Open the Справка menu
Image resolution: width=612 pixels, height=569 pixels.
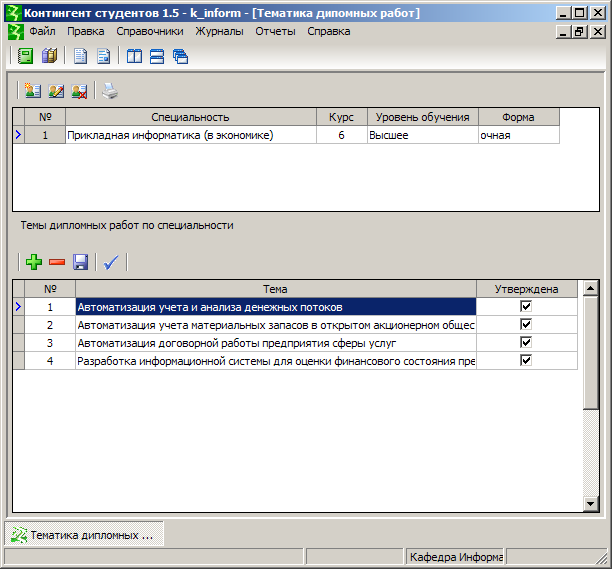coord(329,31)
